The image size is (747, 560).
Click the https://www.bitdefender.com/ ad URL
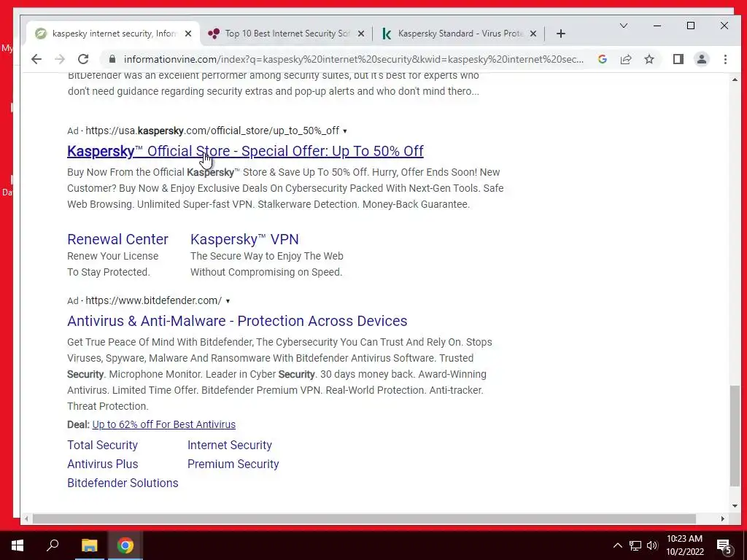point(153,300)
